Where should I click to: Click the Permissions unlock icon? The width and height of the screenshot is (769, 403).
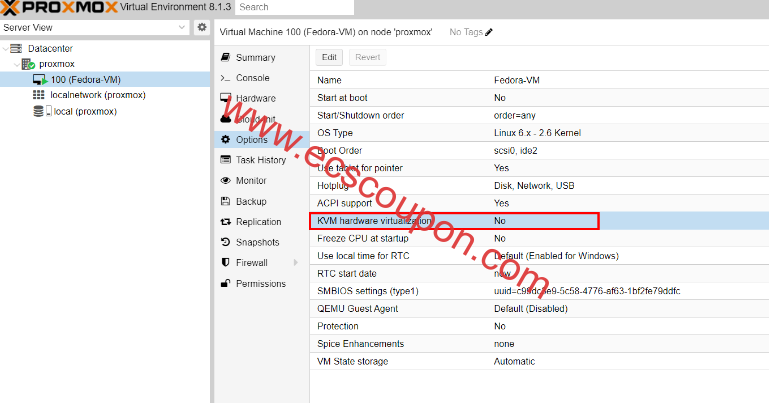[225, 283]
